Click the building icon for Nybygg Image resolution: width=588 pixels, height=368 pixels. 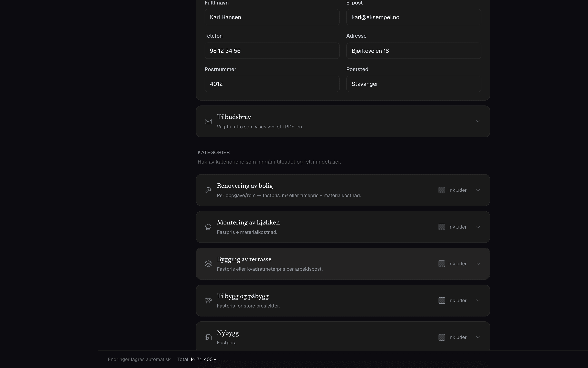tap(208, 337)
